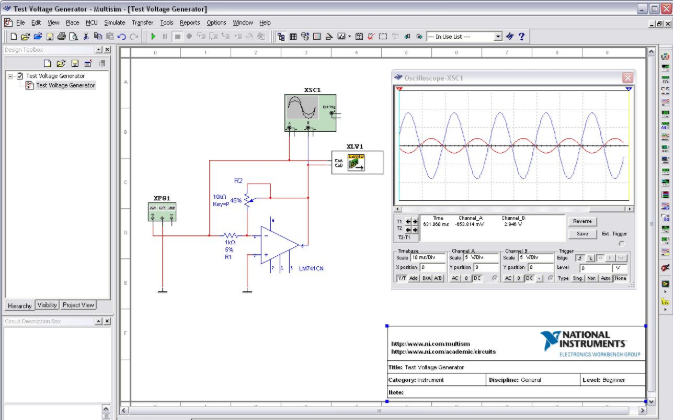Cut selection with the scissors icon
The image size is (673, 420).
[86, 37]
